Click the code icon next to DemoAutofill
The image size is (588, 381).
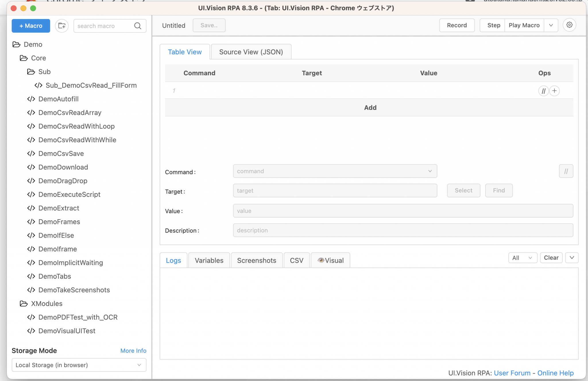(31, 99)
